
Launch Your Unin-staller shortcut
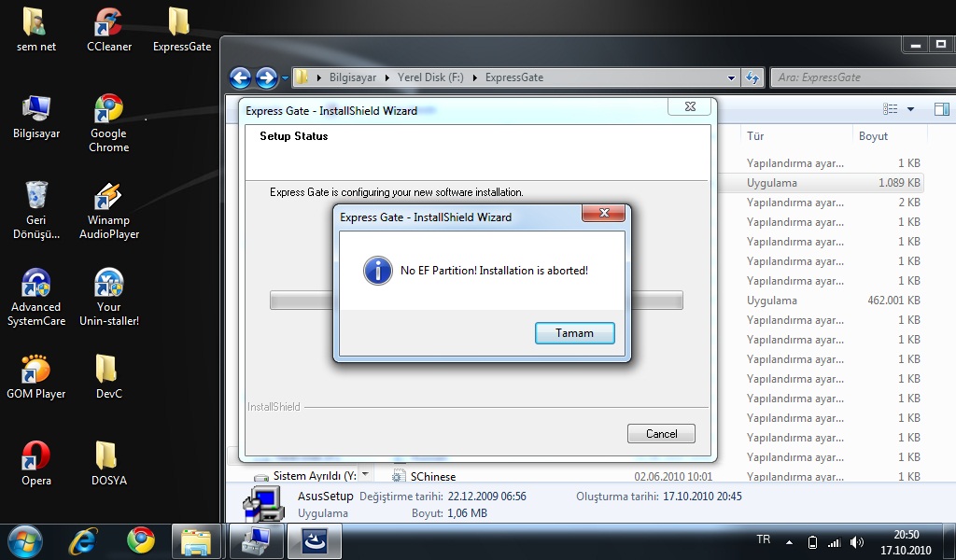108,298
